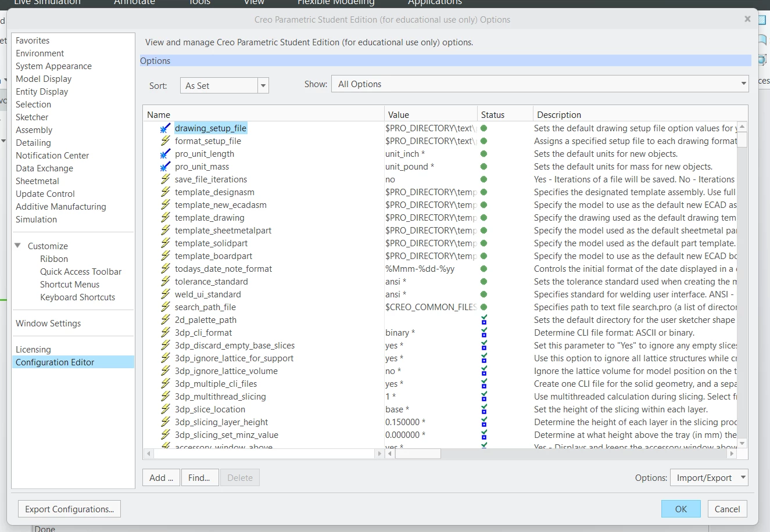
Task: Click the lightning icon beside template_sheetmetalpart
Action: tap(166, 231)
